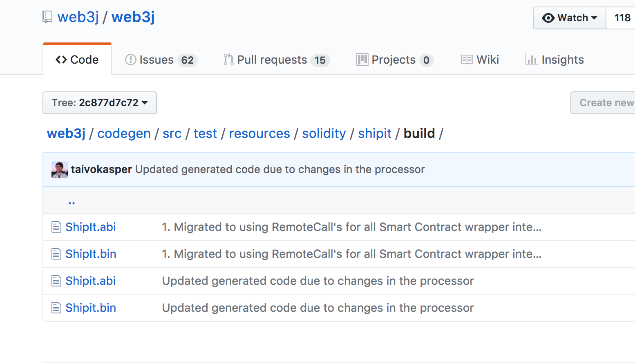The height and width of the screenshot is (364, 635).
Task: Go up to parent directory (..)
Action: (72, 201)
